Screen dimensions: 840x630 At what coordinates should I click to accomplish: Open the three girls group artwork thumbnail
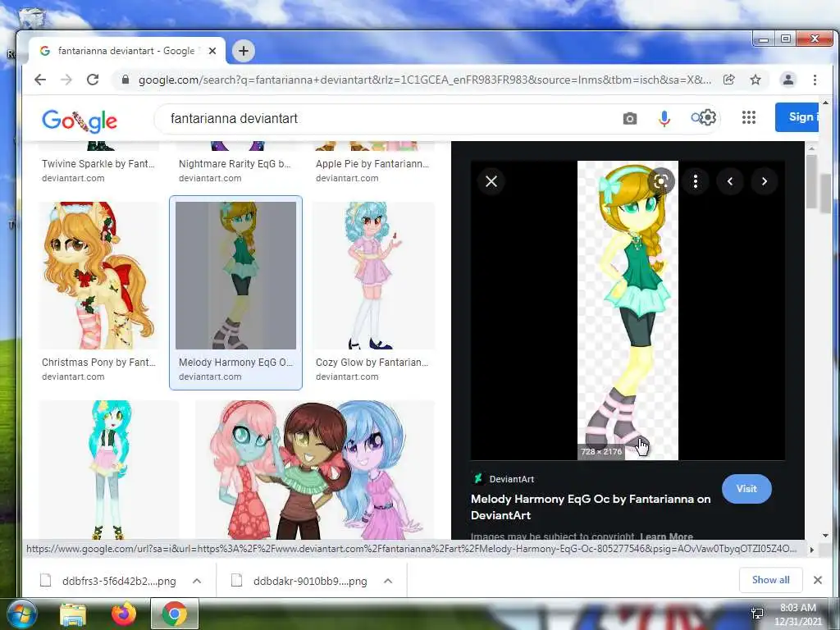point(314,470)
